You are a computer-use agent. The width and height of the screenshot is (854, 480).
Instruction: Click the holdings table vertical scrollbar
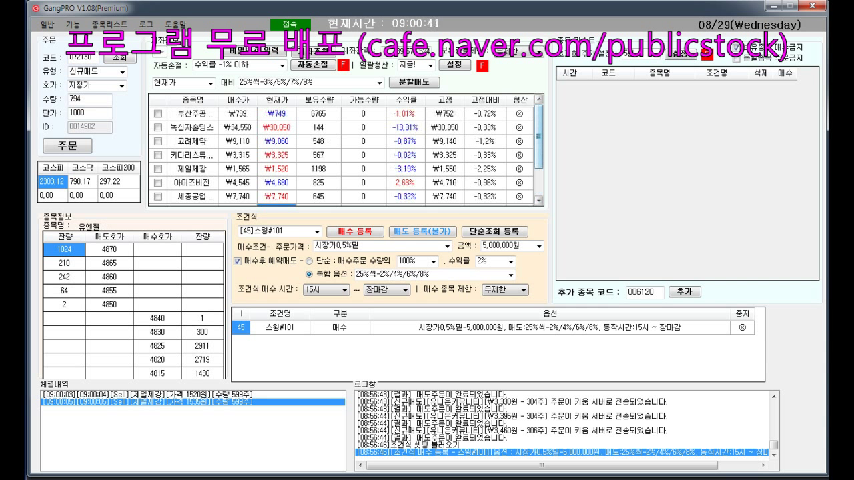(539, 150)
